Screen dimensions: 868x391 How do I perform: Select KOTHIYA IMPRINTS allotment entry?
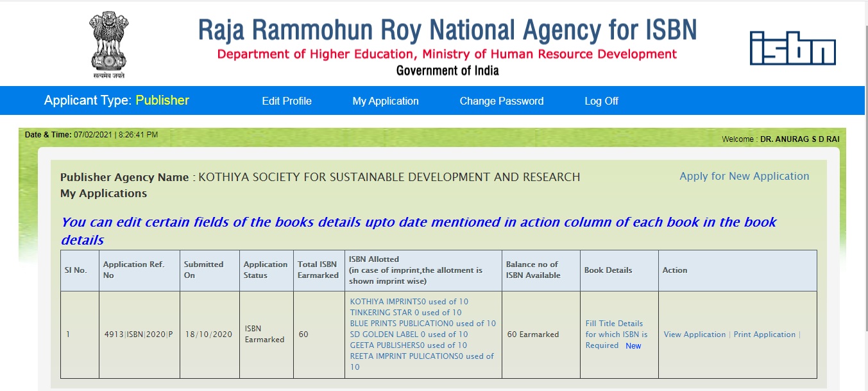click(x=409, y=302)
